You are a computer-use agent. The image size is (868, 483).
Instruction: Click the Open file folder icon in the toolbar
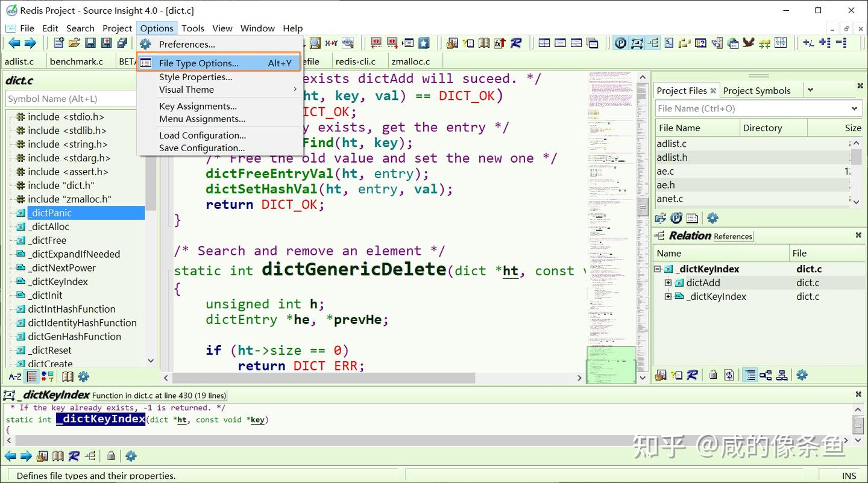(x=74, y=43)
